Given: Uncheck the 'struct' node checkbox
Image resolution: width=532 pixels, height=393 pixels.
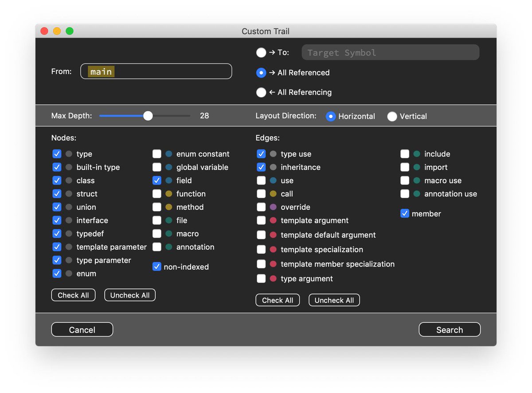Looking at the screenshot, I should pyautogui.click(x=57, y=194).
